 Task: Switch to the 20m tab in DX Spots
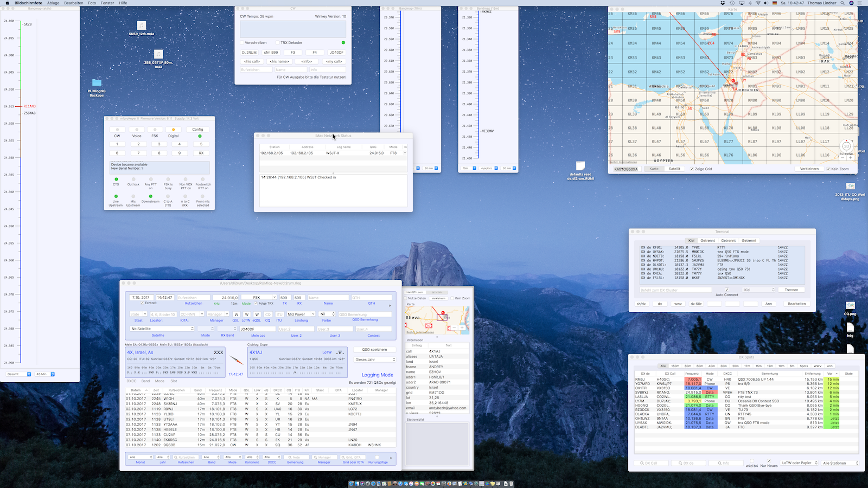735,366
